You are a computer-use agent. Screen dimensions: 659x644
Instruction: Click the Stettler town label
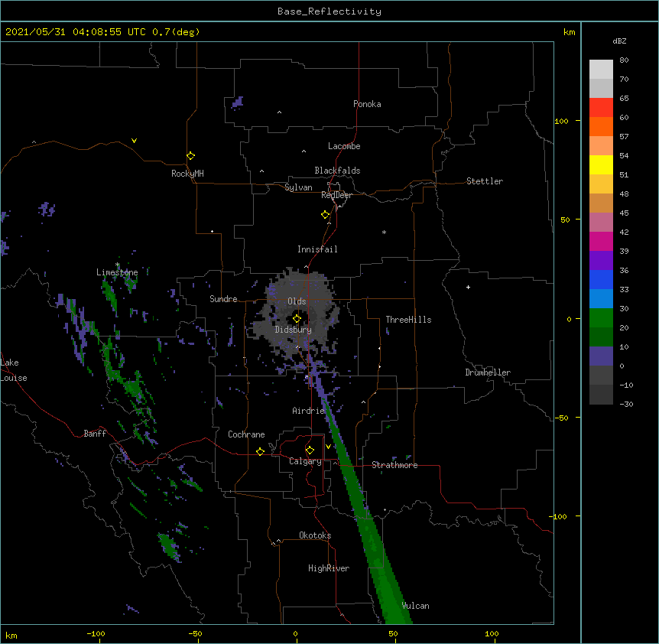pyautogui.click(x=485, y=181)
